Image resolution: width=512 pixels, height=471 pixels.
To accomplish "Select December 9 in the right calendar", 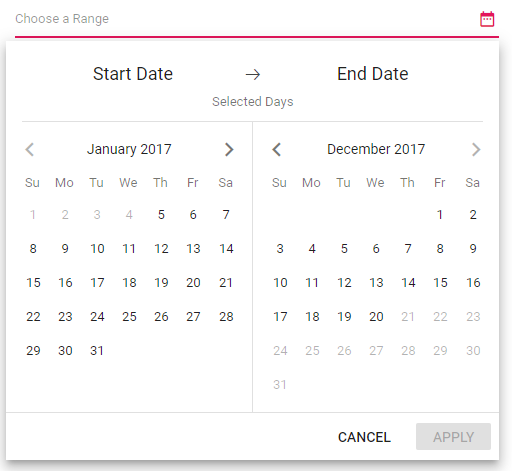I will (473, 249).
